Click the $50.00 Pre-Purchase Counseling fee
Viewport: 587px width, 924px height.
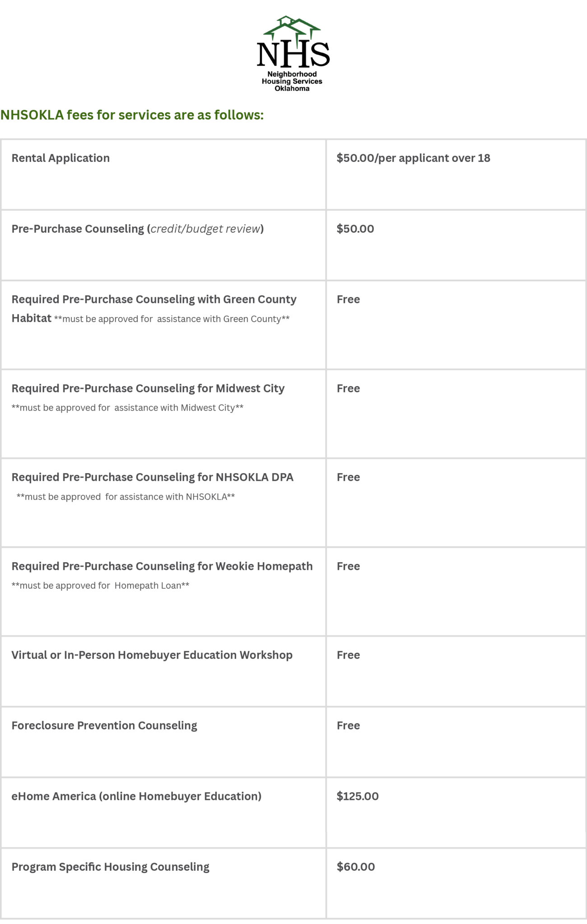click(355, 229)
